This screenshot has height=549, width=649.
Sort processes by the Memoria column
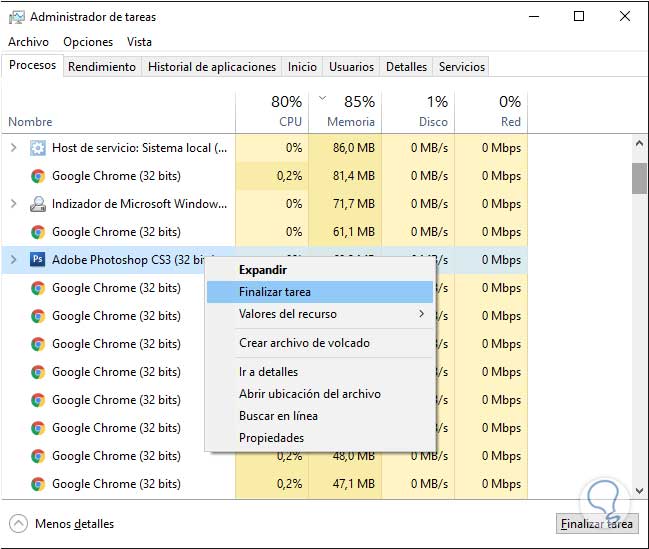coord(345,111)
